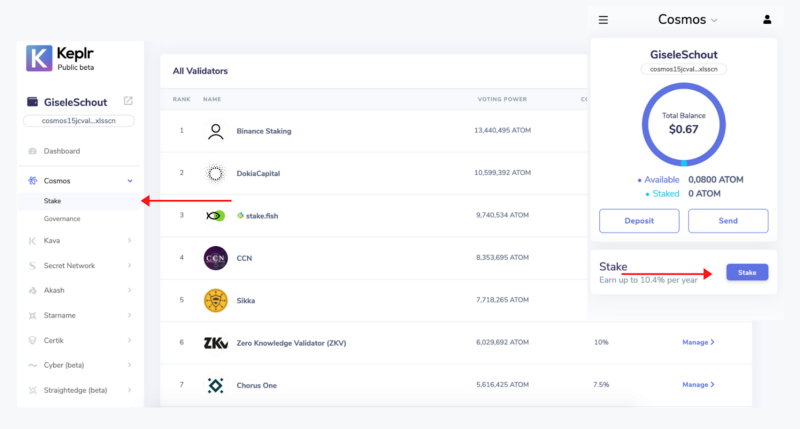The image size is (800, 429).
Task: Click the Dashboard gauge icon
Action: 32,151
